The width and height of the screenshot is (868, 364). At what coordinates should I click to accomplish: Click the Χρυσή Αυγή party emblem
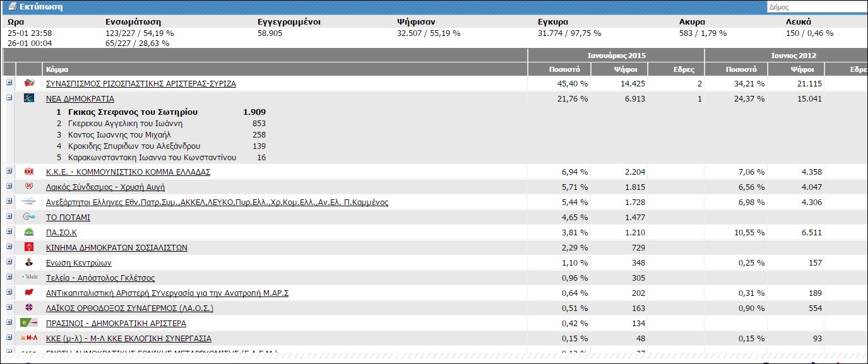(x=29, y=187)
